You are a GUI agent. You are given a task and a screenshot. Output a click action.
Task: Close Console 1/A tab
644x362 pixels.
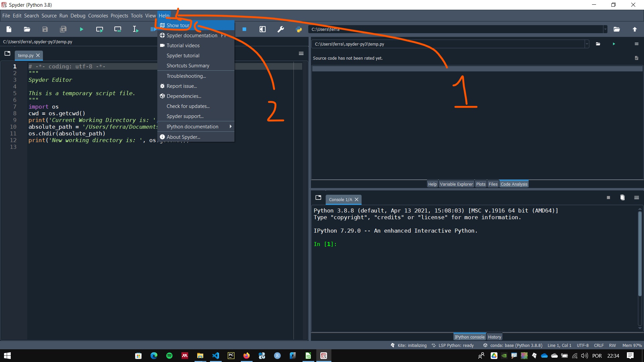(x=357, y=200)
